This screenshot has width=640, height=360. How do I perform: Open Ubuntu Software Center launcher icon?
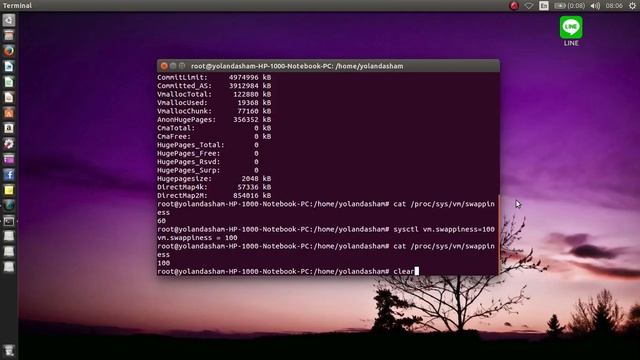(9, 113)
